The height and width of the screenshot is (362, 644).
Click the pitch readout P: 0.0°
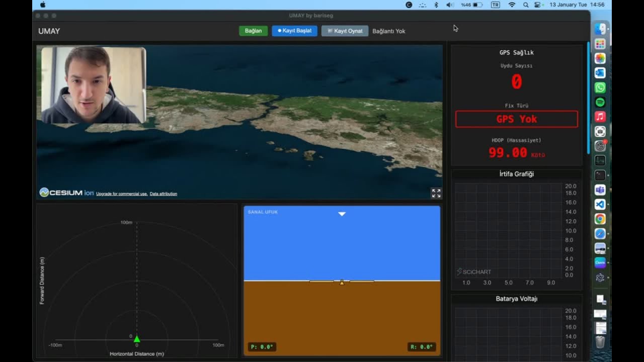(x=262, y=347)
